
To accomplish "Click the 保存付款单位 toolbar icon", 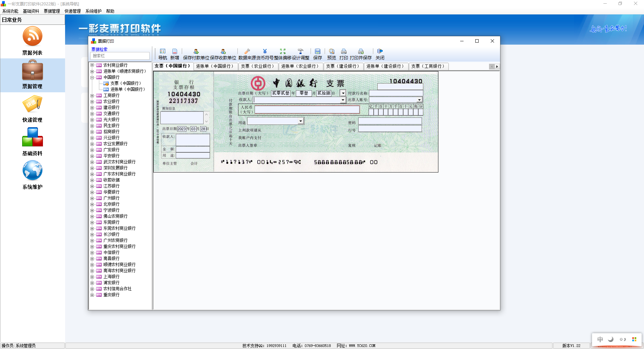I will 196,51.
